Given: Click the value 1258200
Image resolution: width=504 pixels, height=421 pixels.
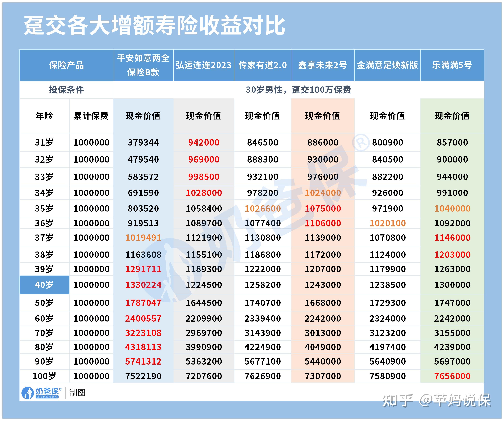Looking at the screenshot, I should [263, 285].
